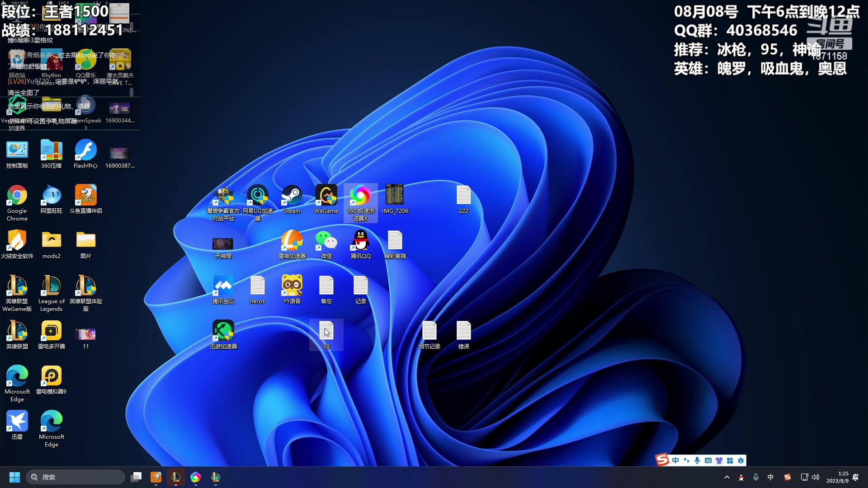Image resolution: width=868 pixels, height=488 pixels.
Task: Select the 精彩集锦 text file
Action: pos(395,244)
